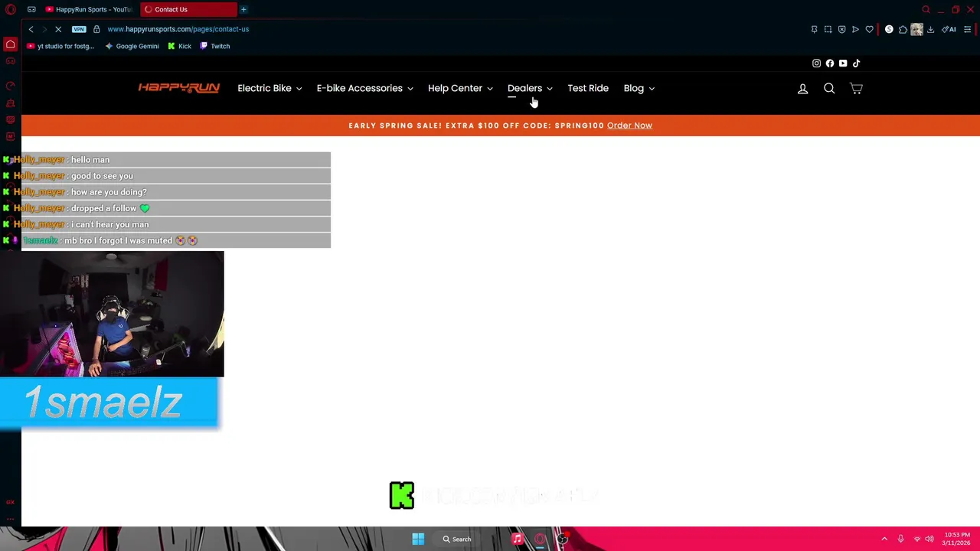Show hidden system tray icons
The height and width of the screenshot is (551, 980).
click(884, 539)
